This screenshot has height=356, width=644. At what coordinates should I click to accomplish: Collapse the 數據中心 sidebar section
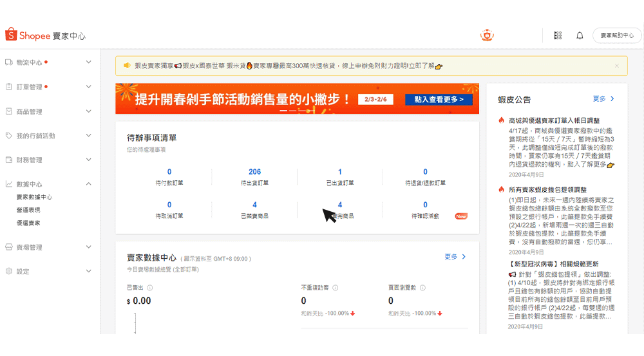(89, 184)
